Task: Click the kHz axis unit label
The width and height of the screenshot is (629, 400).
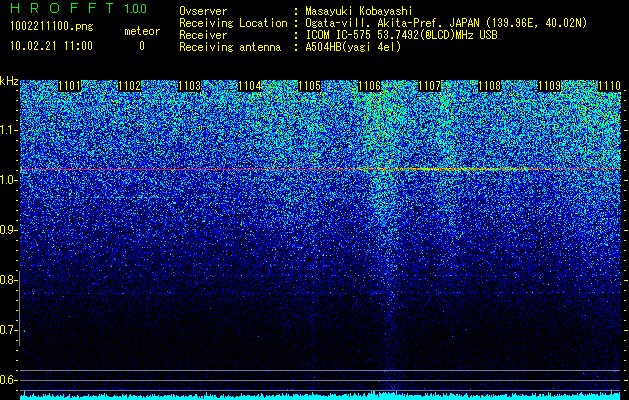Action: point(9,81)
